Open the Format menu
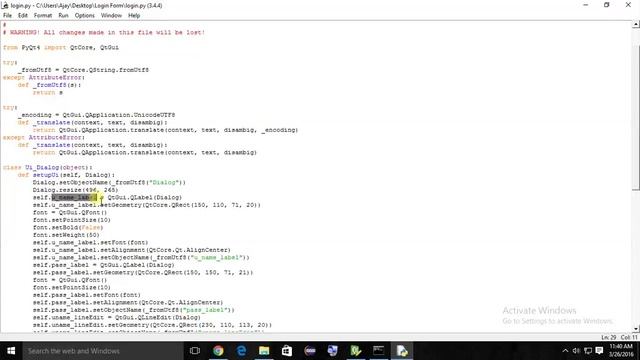 43,16
